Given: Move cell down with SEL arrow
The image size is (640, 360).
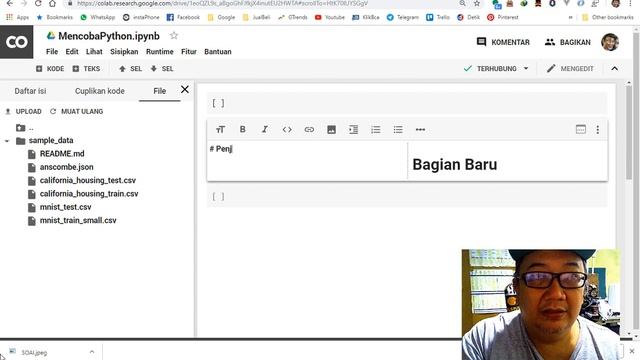Looking at the screenshot, I should pyautogui.click(x=162, y=69).
